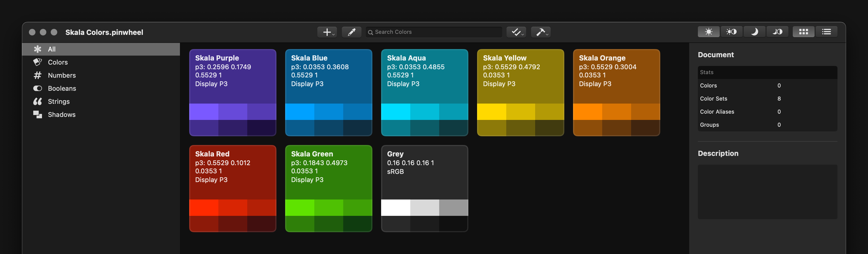Open the add color plus menu
This screenshot has width=868, height=254.
[327, 32]
